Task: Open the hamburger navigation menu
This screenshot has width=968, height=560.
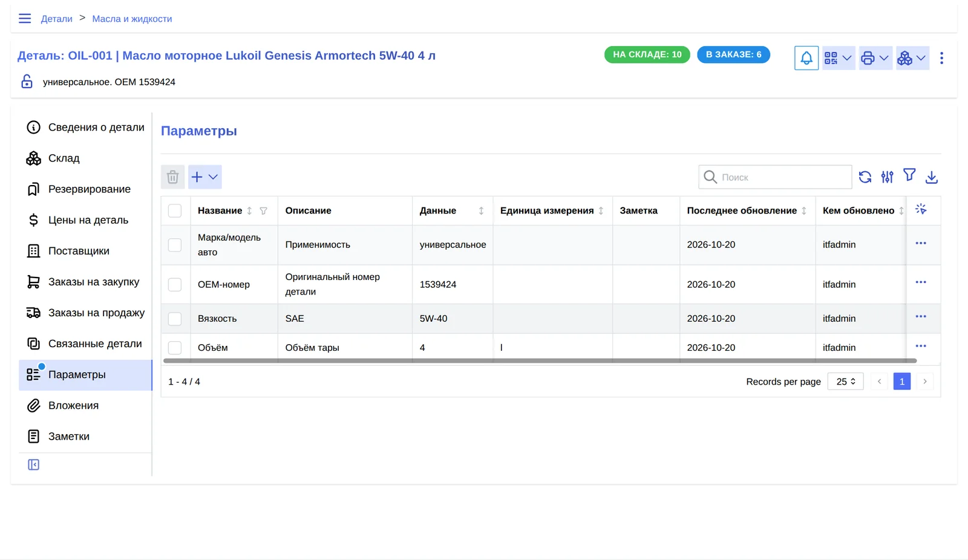Action: pyautogui.click(x=25, y=19)
